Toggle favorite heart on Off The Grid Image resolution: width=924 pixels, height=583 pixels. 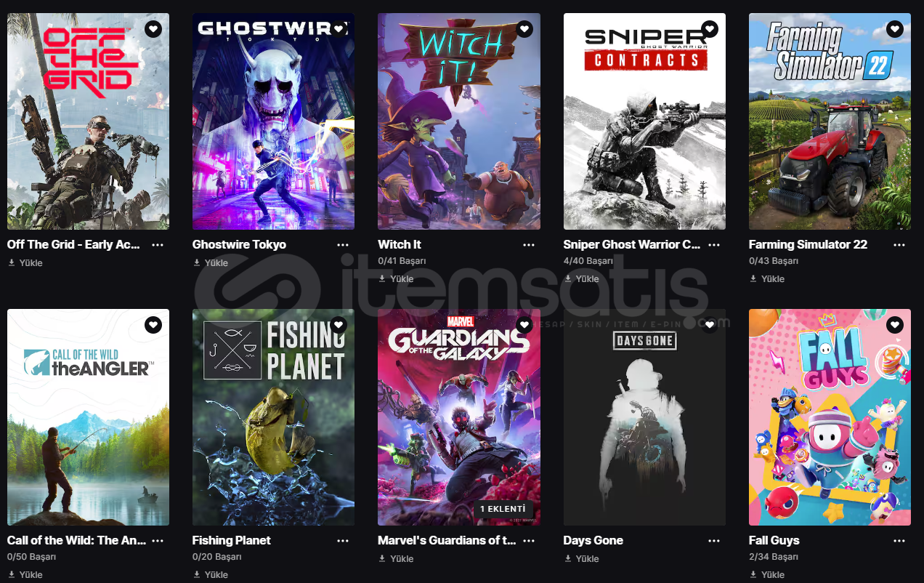[153, 29]
